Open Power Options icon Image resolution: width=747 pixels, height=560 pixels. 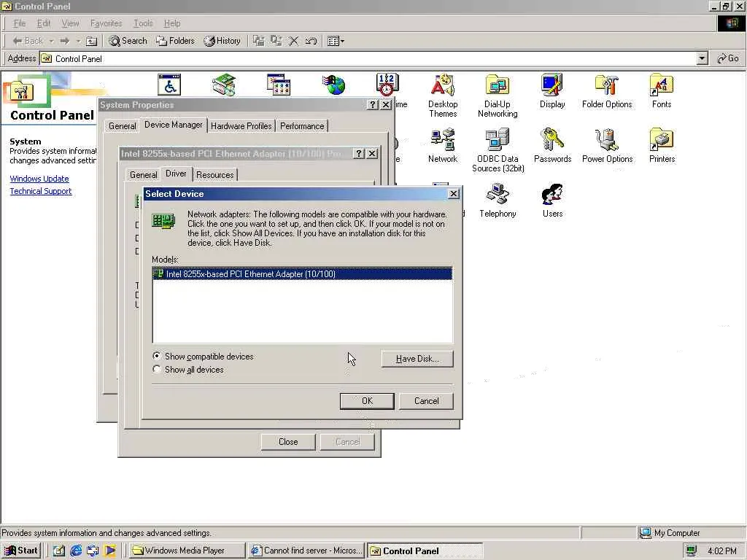(x=607, y=146)
